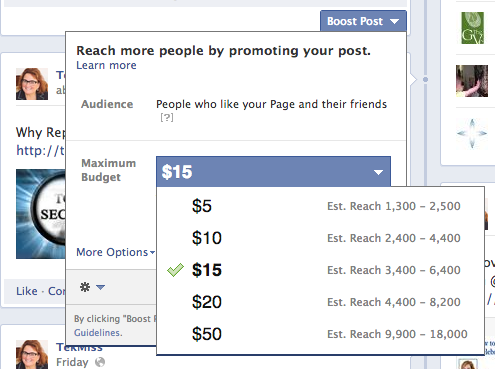Click the poster's profile picture at top

pos(32,84)
